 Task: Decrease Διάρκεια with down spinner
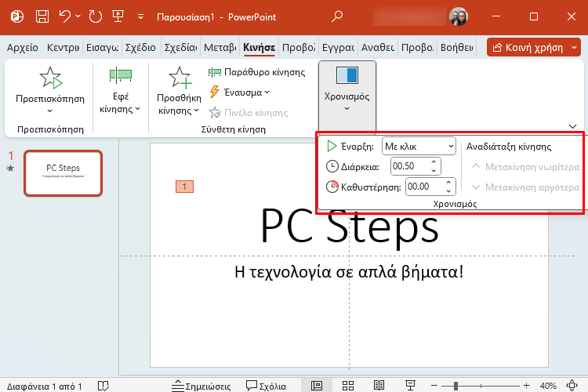click(434, 171)
